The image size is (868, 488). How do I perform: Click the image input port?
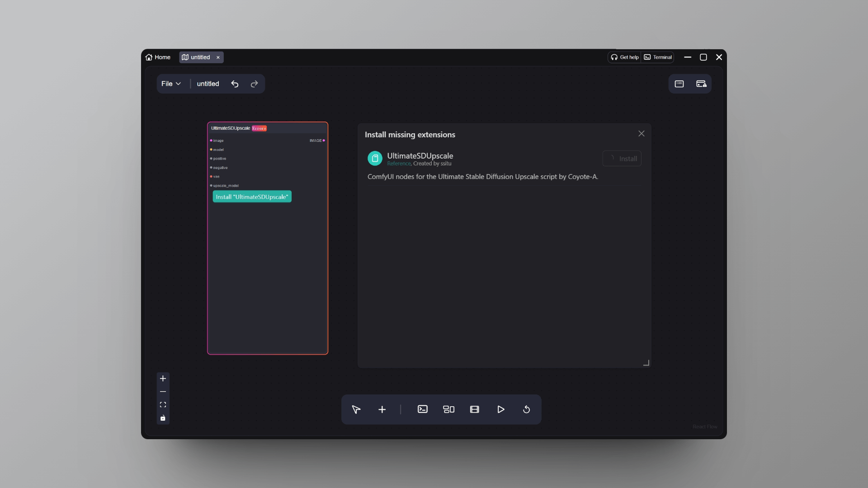(211, 141)
